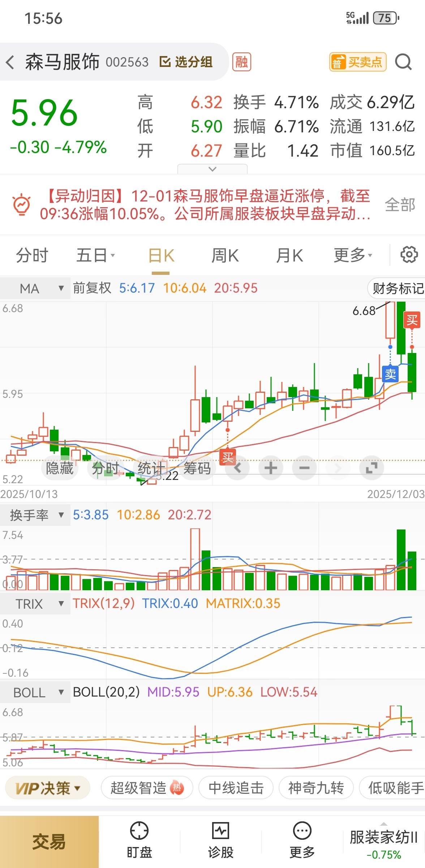Select the 日K tab
The width and height of the screenshot is (425, 868).
pyautogui.click(x=161, y=255)
